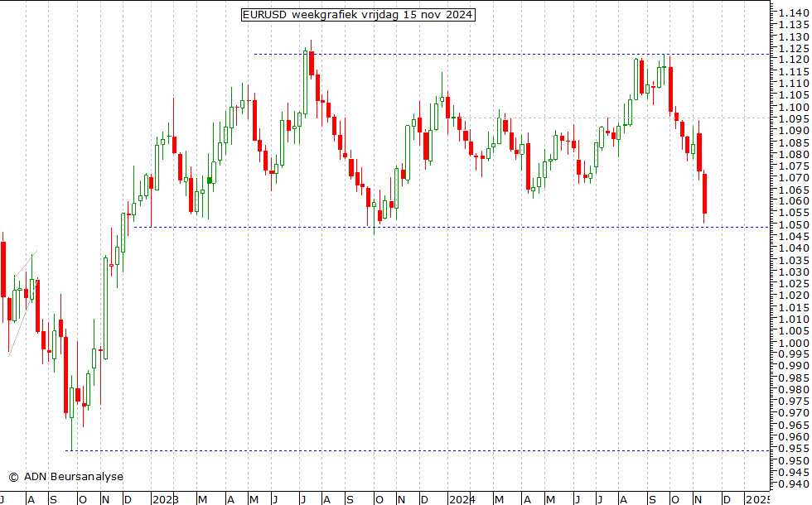Click the 1.020 price axis label
Image resolution: width=812 pixels, height=505 pixels.
[x=794, y=296]
